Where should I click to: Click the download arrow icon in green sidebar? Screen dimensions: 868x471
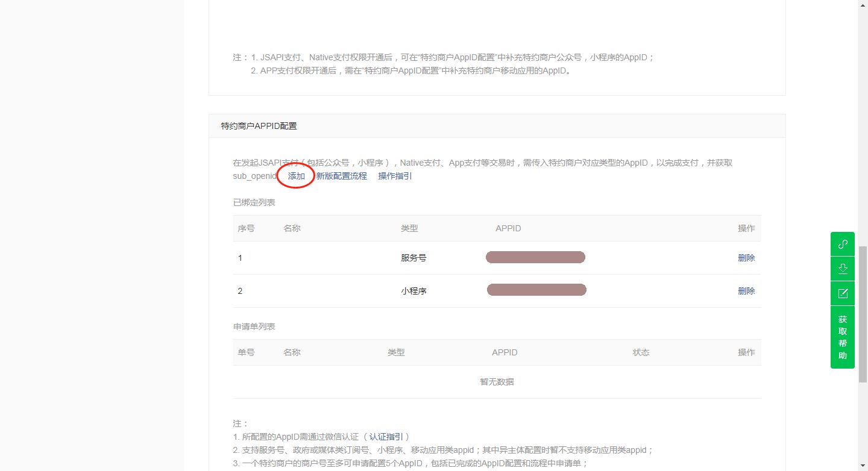pyautogui.click(x=843, y=269)
